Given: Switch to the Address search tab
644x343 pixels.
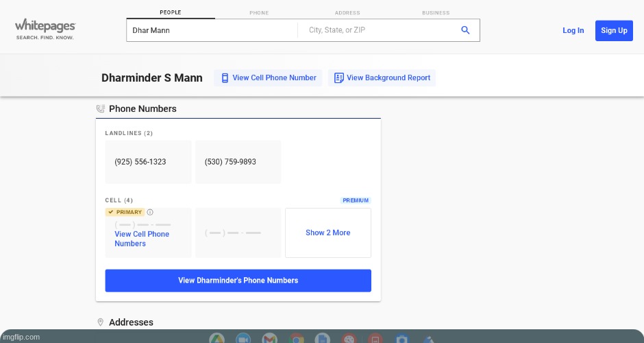Looking at the screenshot, I should click(x=347, y=12).
